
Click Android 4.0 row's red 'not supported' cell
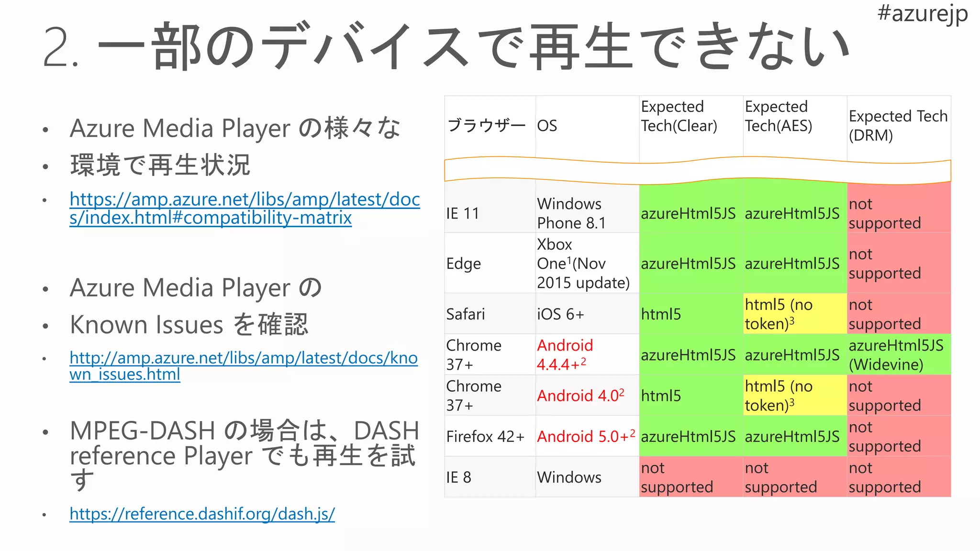pos(899,396)
